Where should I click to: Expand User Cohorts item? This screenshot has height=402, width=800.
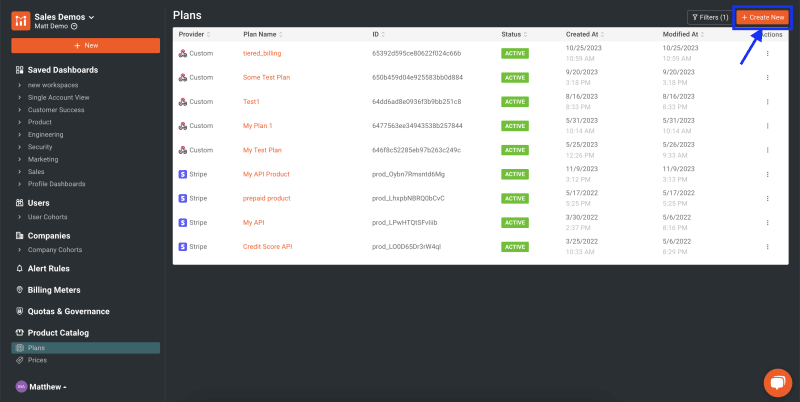pos(47,217)
